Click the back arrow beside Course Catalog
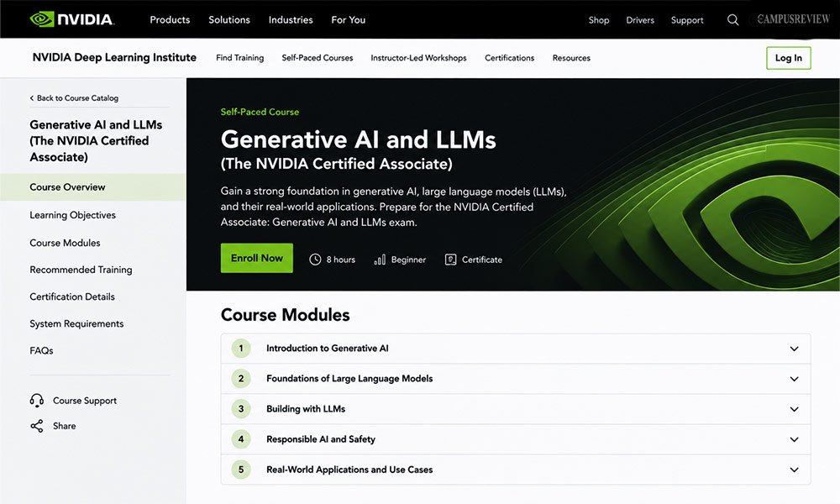The height and width of the screenshot is (504, 840). (x=32, y=98)
